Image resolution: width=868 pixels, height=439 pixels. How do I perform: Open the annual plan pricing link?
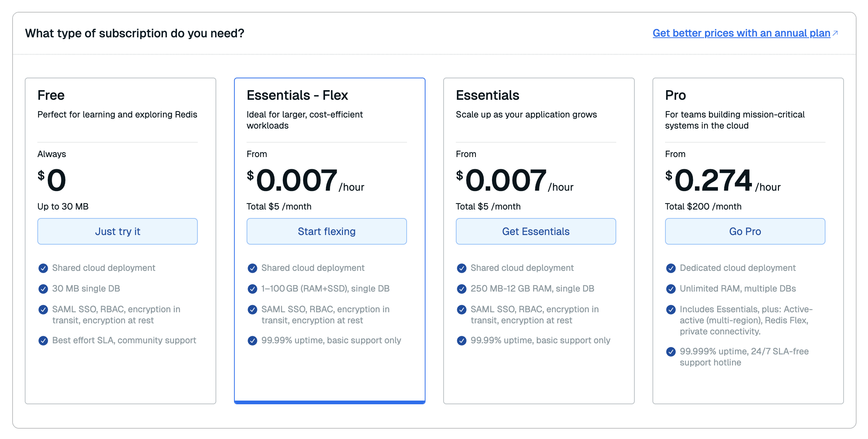click(x=741, y=33)
